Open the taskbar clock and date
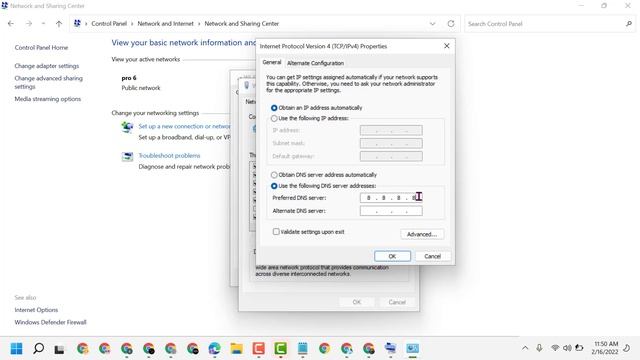 pos(605,348)
